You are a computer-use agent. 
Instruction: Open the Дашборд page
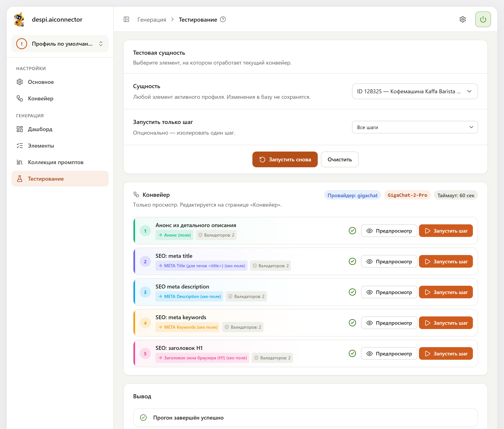[x=60, y=129]
